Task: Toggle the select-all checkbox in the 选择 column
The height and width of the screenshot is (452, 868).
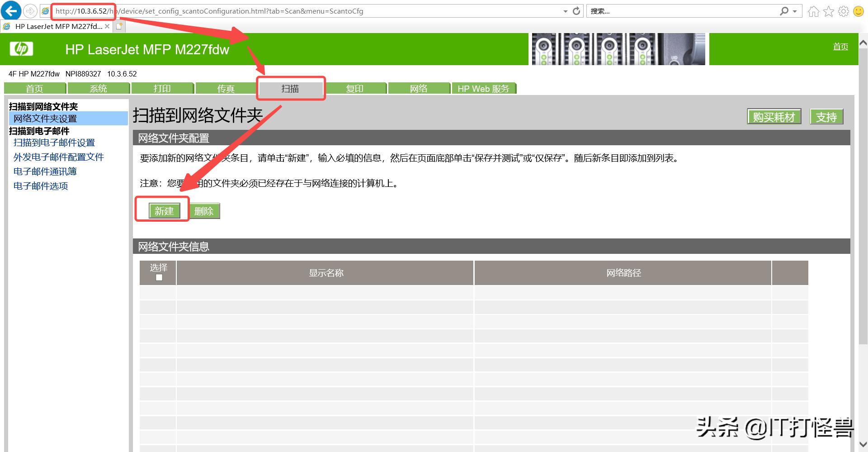Action: point(158,277)
